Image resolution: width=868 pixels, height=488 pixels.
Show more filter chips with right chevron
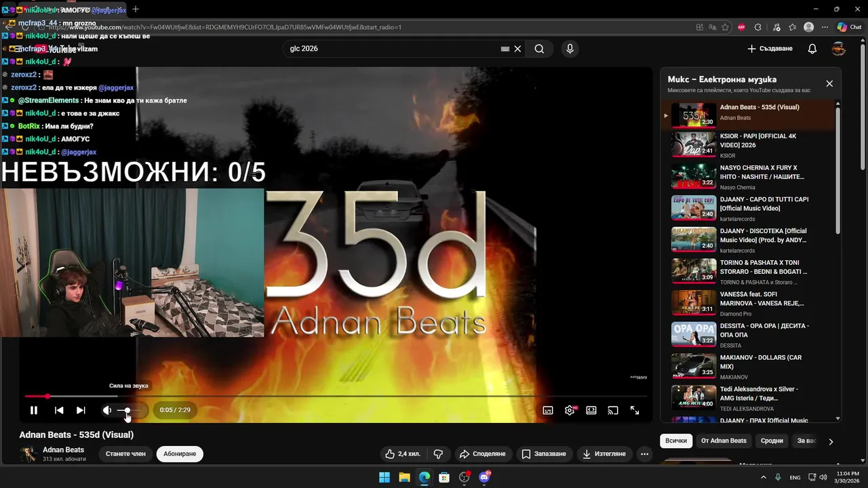coord(831,441)
